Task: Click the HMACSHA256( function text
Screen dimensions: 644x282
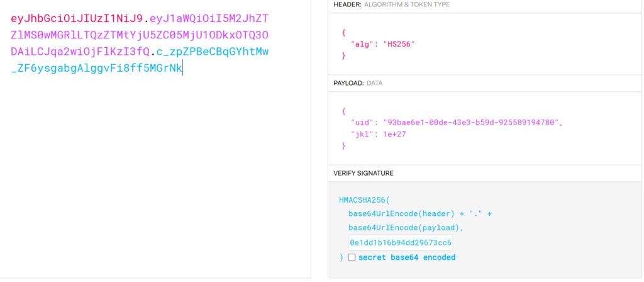Action: pyautogui.click(x=364, y=200)
